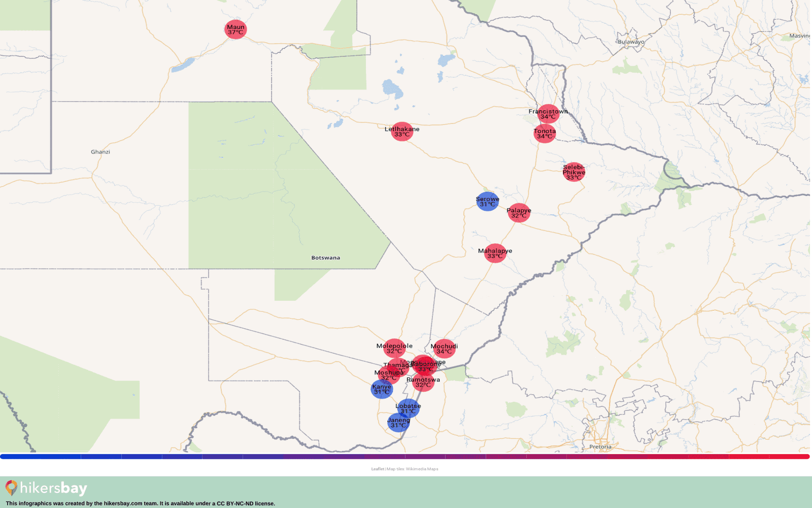Viewport: 812px width, 508px height.
Task: Open the Palapye 32°C marker
Action: click(519, 213)
